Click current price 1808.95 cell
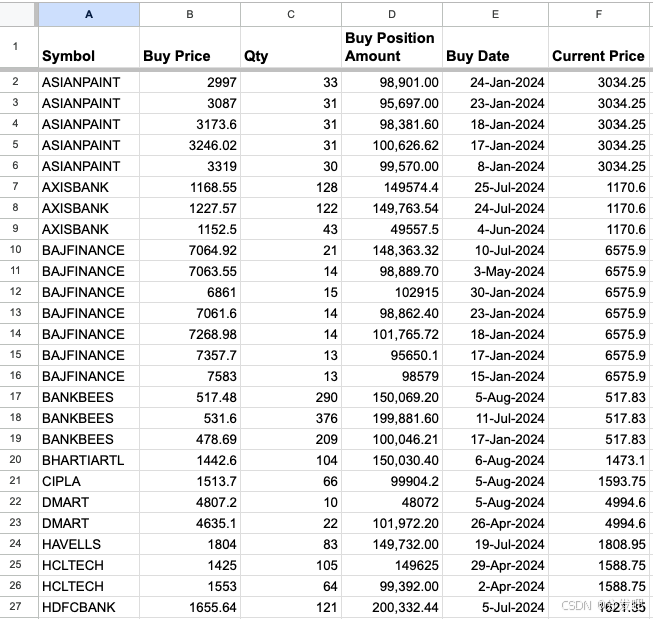653x619 pixels. pyautogui.click(x=599, y=544)
